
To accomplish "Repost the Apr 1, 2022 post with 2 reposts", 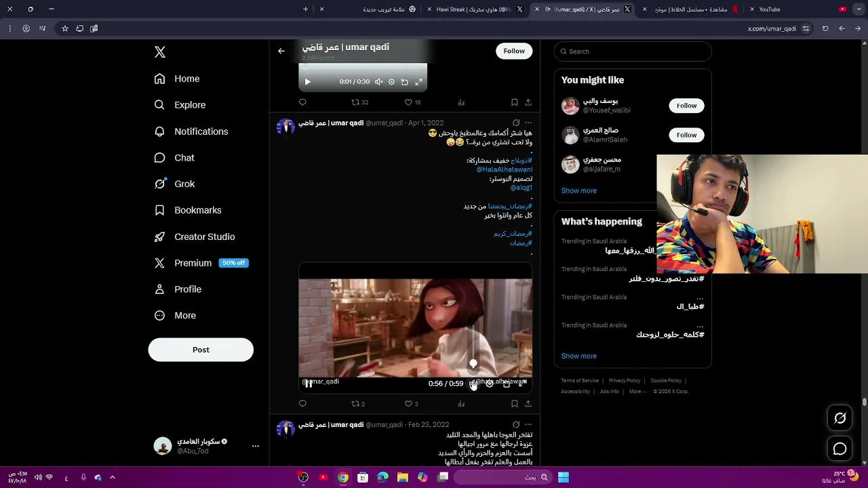I will pos(358,404).
